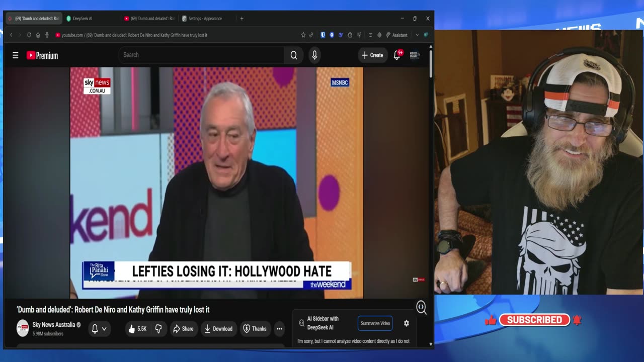
Task: Bookmark this page with star icon
Action: [303, 35]
